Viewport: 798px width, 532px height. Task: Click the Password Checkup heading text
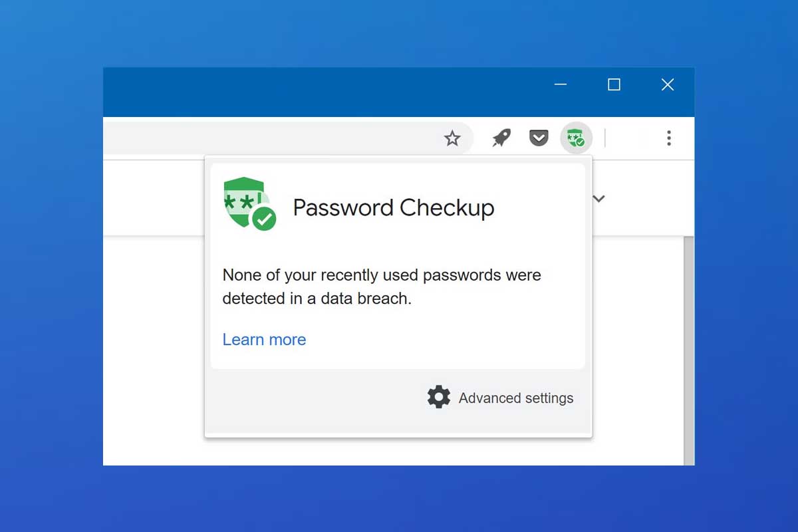click(x=393, y=208)
